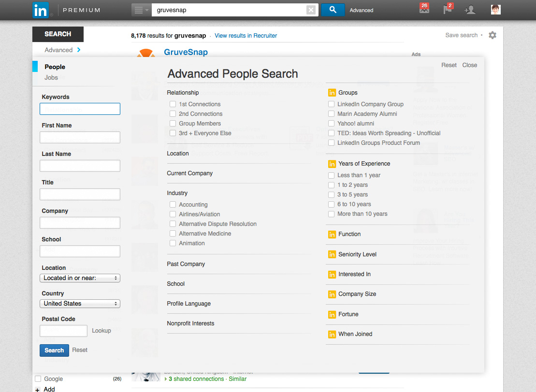Open the Located in or near dropdown

point(80,278)
